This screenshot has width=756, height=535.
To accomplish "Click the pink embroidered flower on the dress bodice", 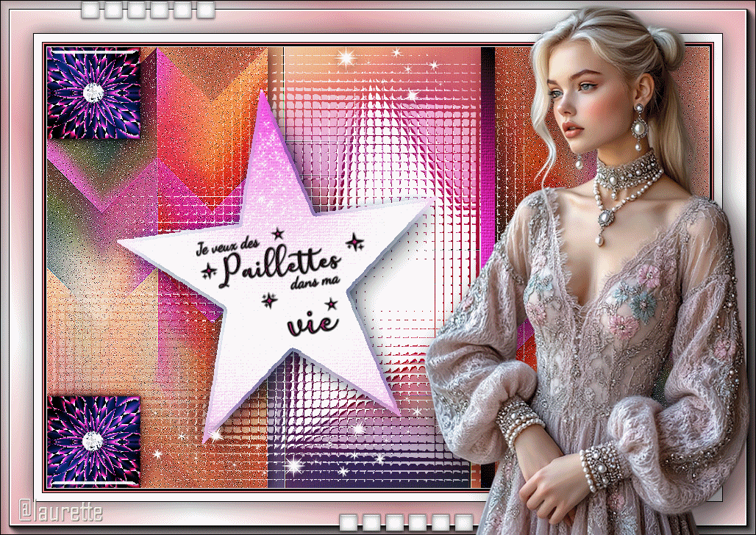I will click(649, 277).
